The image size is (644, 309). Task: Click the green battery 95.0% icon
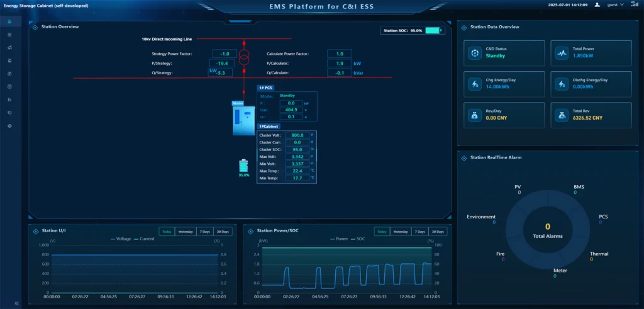point(243,166)
